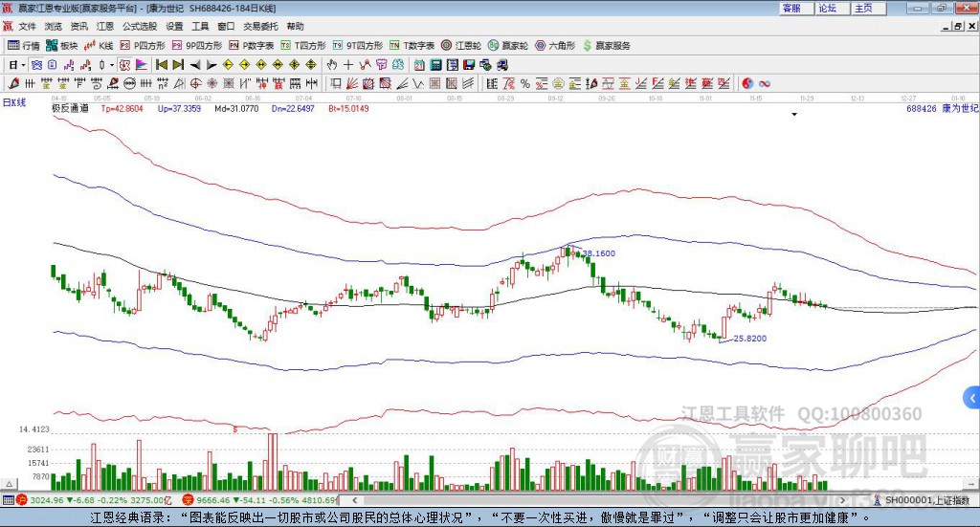Click the black right arrow icon
This screenshot has height=527, width=980.
(x=212, y=65)
